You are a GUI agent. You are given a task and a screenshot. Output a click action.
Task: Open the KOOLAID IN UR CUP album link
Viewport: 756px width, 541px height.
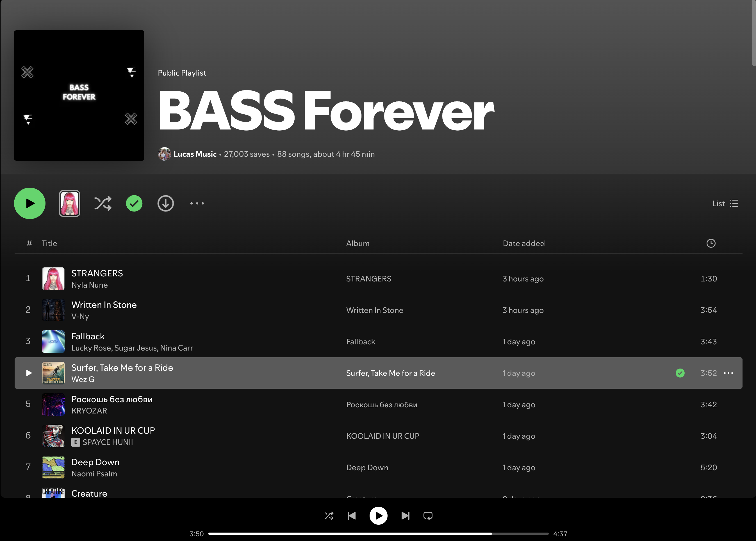coord(382,436)
